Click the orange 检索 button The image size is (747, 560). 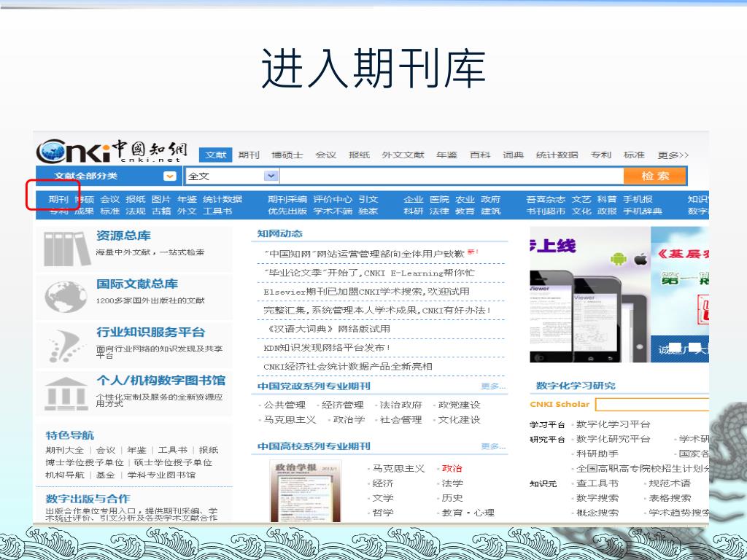coord(655,176)
